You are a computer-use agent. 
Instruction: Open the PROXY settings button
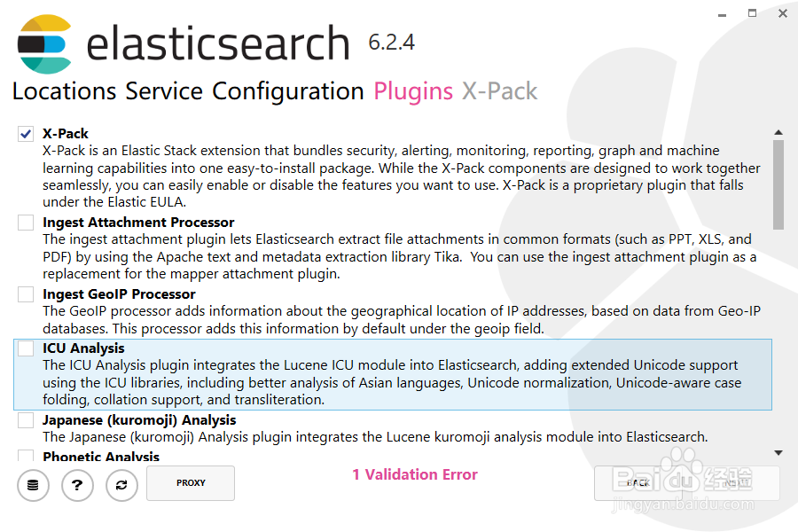[190, 482]
